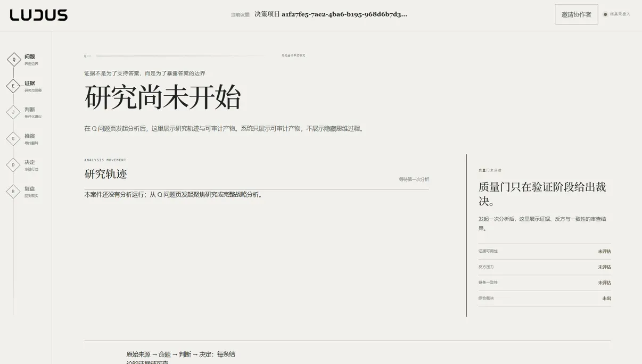Click the 邀请协作者 button
Viewport: 642px width, 364px height.
coord(576,14)
